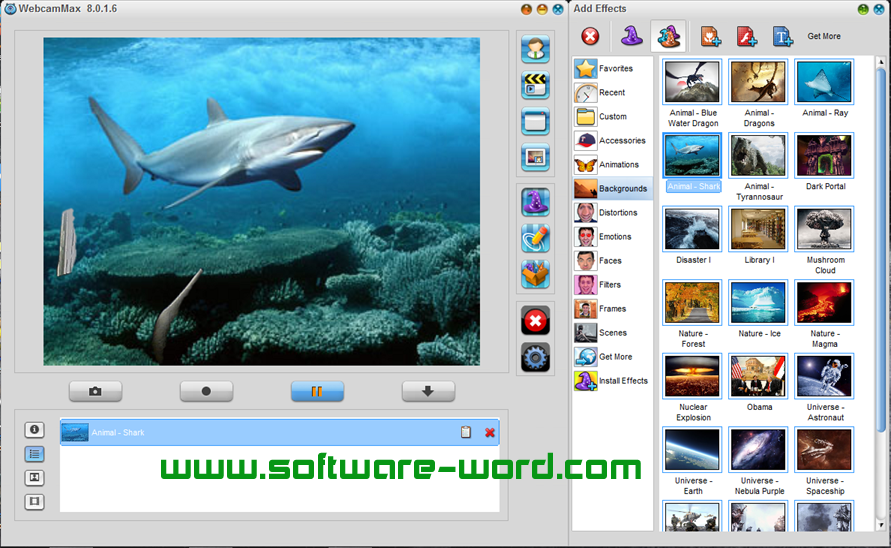Click the effects list scrollbar down arrow

(x=881, y=526)
